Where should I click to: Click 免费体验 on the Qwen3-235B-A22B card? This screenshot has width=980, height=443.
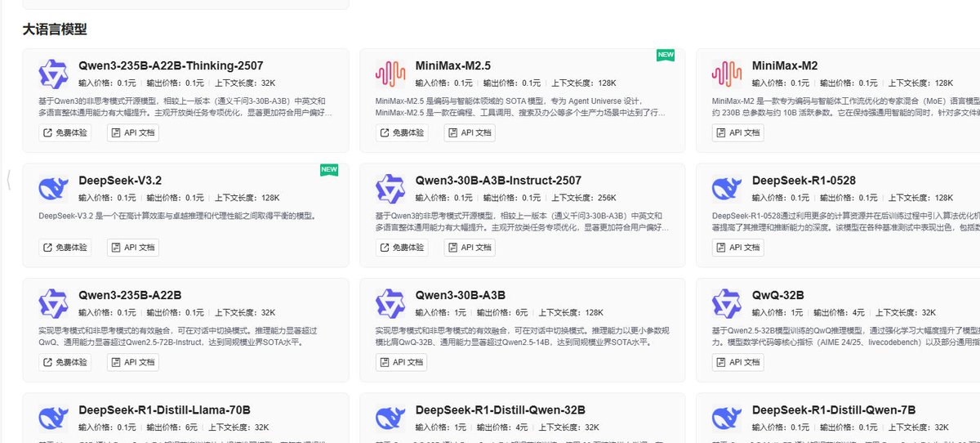[x=65, y=361]
